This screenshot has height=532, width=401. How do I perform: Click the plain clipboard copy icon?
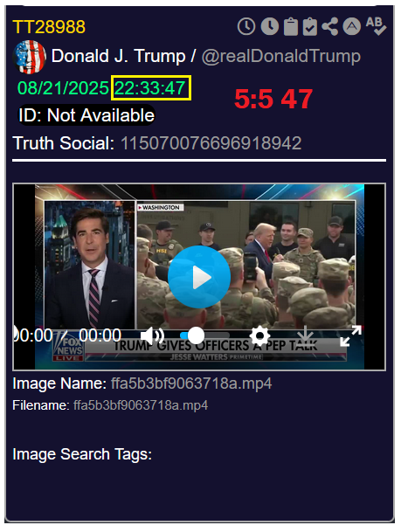[291, 26]
